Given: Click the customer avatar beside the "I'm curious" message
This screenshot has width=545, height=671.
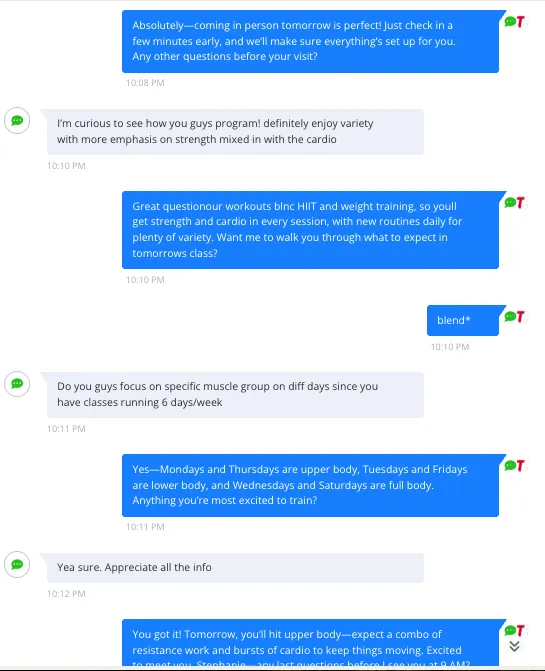Looking at the screenshot, I should tap(17, 121).
